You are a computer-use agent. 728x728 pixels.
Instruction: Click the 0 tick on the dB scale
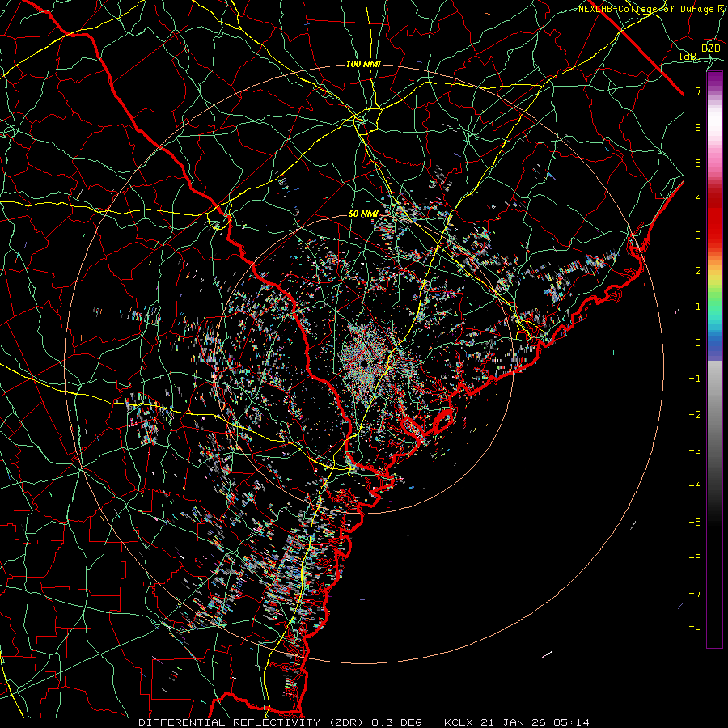698,343
